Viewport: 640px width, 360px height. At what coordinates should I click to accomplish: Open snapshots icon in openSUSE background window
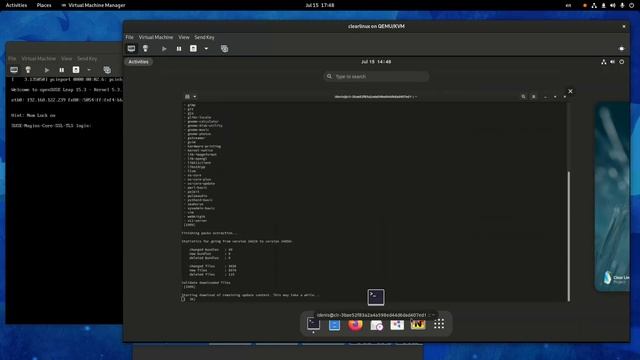tap(107, 70)
